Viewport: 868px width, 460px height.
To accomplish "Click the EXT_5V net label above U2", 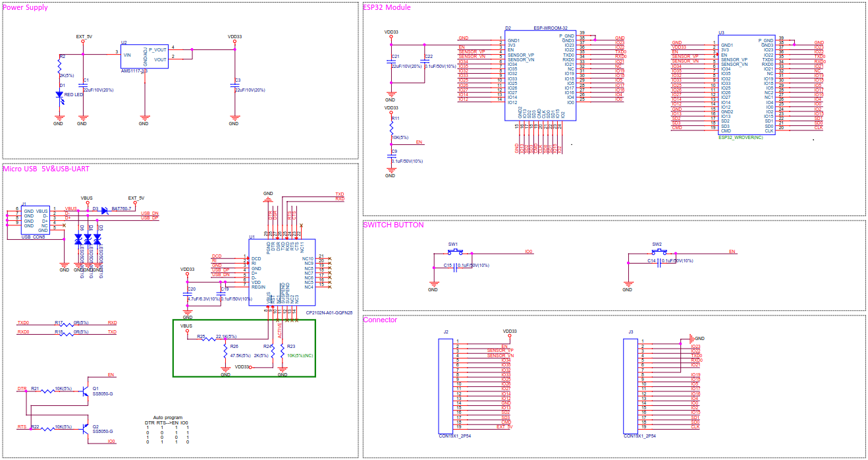I will pyautogui.click(x=84, y=38).
